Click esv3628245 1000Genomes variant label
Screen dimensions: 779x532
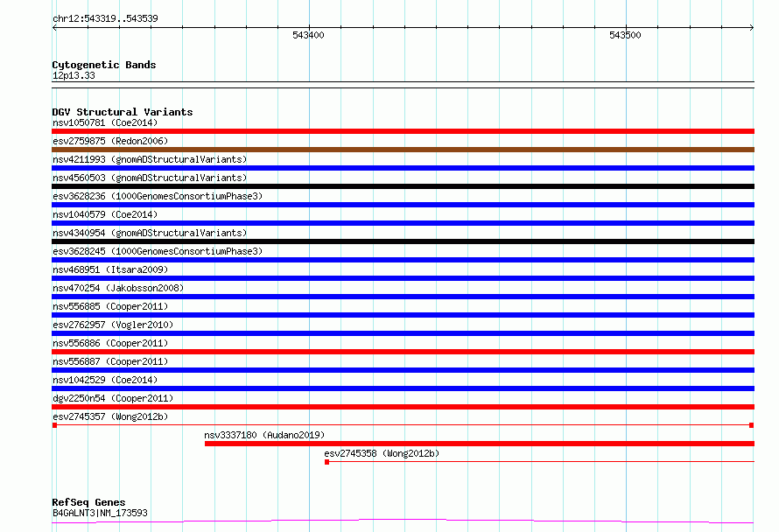click(158, 251)
